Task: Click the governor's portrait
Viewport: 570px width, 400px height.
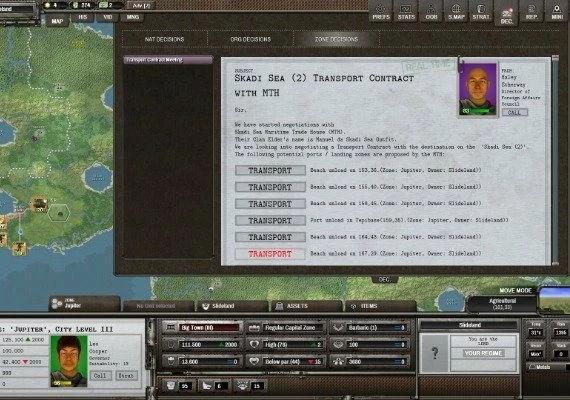Action: pos(69,361)
